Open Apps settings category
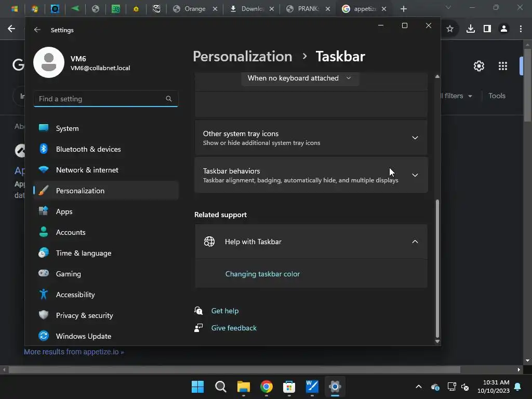 pos(106,211)
